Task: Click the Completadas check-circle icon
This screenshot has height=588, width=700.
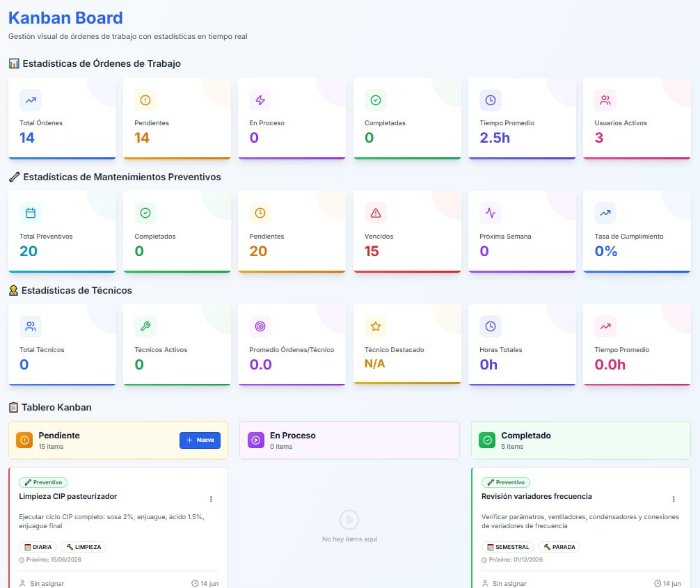Action: coord(376,100)
